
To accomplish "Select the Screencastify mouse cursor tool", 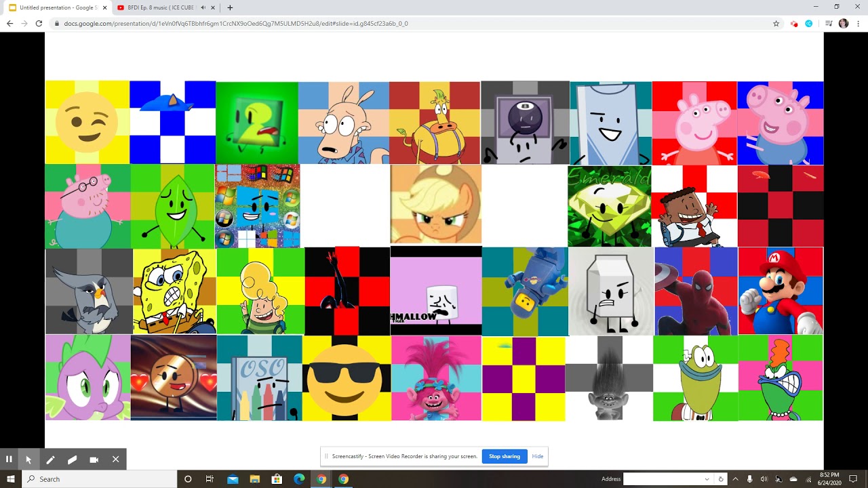I will [28, 459].
